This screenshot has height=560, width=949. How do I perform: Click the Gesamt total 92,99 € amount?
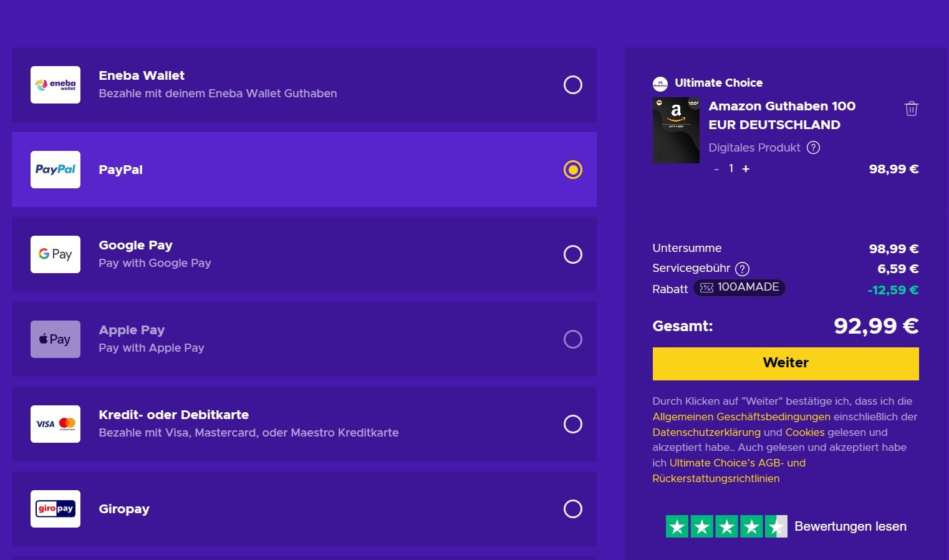876,326
